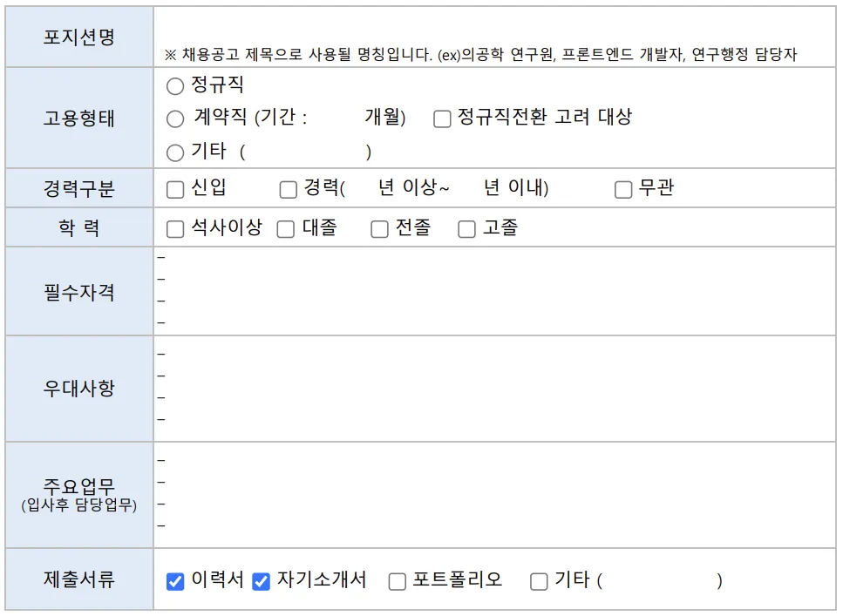Image resolution: width=843 pixels, height=616 pixels.
Task: Enable the 경력 checkbox
Action: click(289, 190)
